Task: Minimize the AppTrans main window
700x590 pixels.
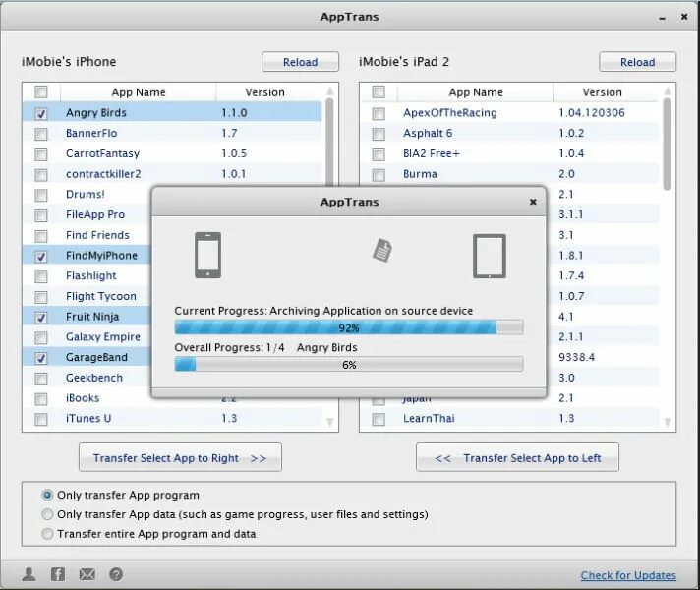Action: click(662, 18)
